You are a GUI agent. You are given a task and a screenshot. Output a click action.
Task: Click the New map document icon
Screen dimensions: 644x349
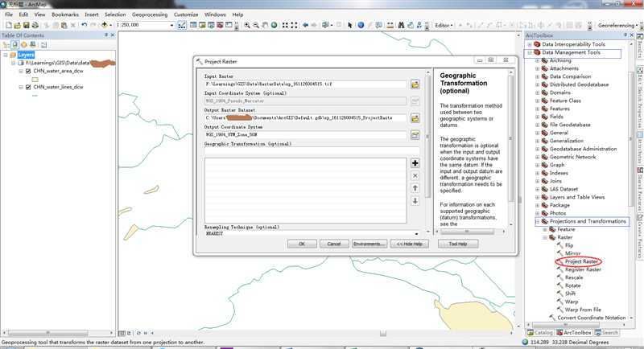click(x=9, y=25)
